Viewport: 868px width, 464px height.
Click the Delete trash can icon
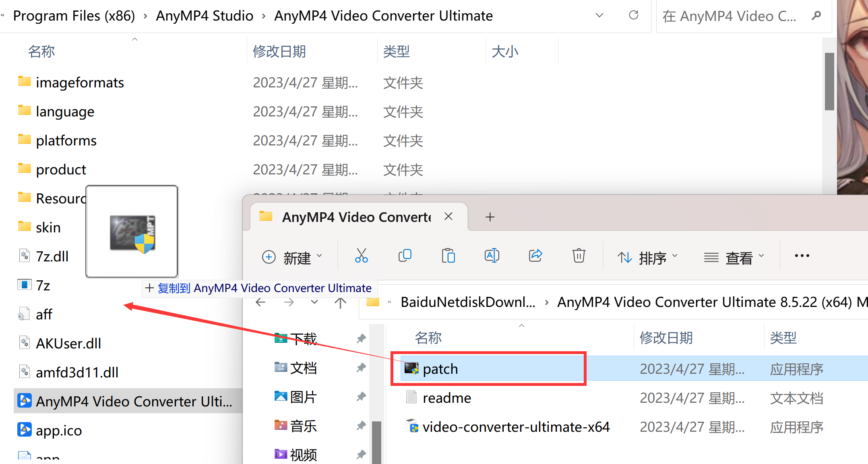[x=579, y=256]
